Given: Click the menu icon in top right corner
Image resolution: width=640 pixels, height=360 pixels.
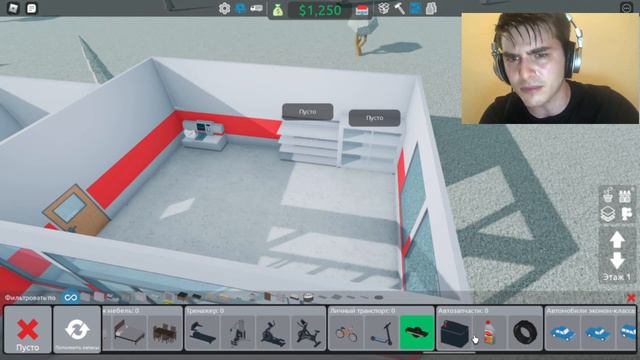Looking at the screenshot, I should (626, 8).
